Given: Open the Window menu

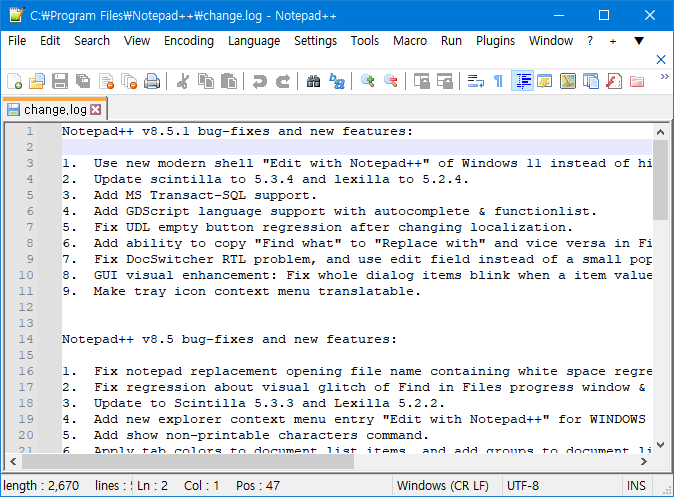Looking at the screenshot, I should click(551, 41).
